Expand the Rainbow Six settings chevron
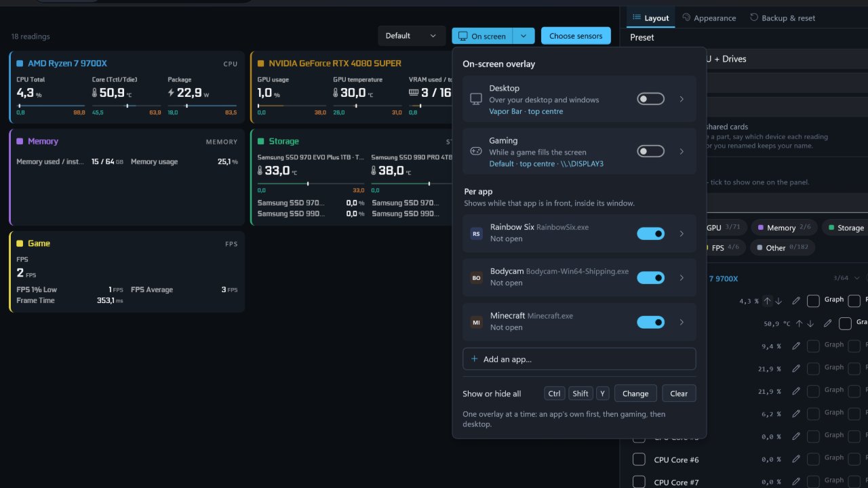Image resolution: width=868 pixels, height=488 pixels. click(682, 233)
